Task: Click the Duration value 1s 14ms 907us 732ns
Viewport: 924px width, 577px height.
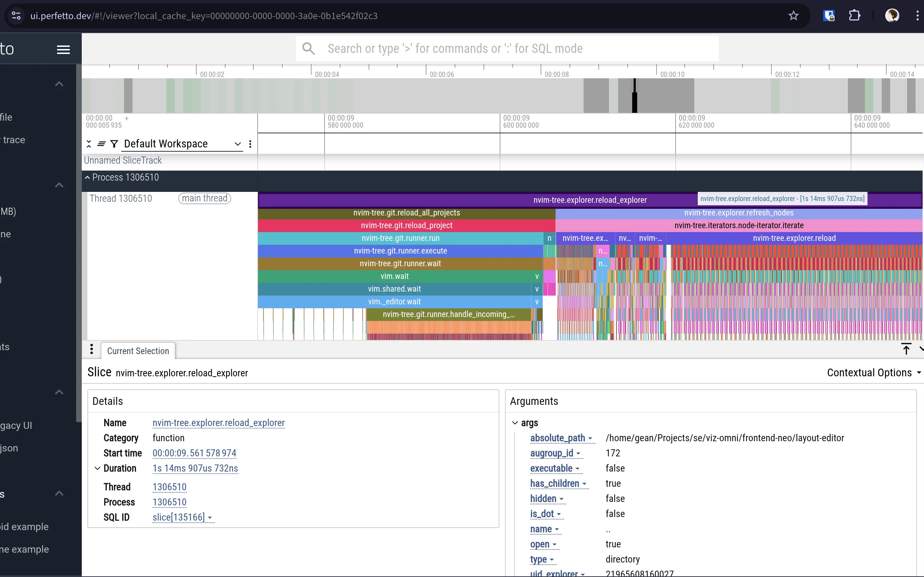Action: pos(195,468)
